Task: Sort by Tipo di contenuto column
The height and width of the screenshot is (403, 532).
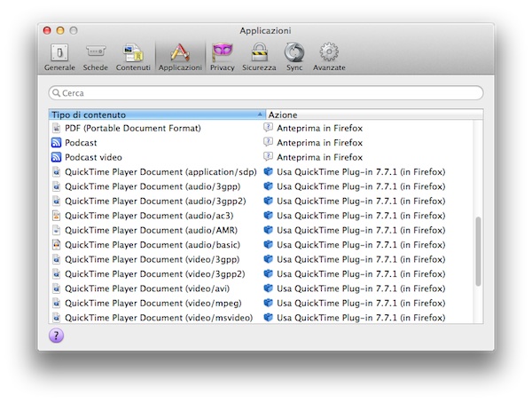Action: tap(157, 115)
